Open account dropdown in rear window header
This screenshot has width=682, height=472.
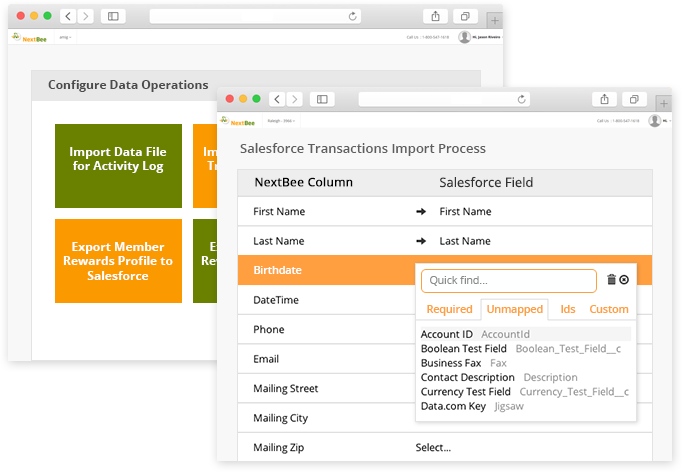(65, 37)
